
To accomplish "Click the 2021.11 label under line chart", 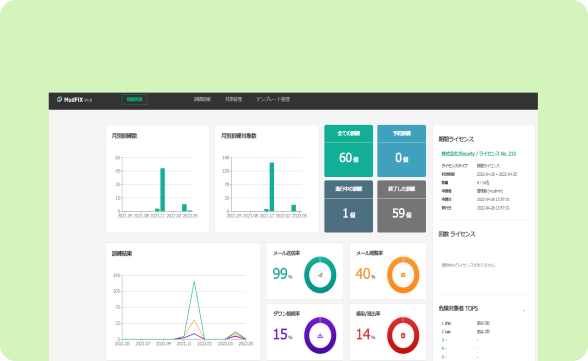I will (x=184, y=344).
